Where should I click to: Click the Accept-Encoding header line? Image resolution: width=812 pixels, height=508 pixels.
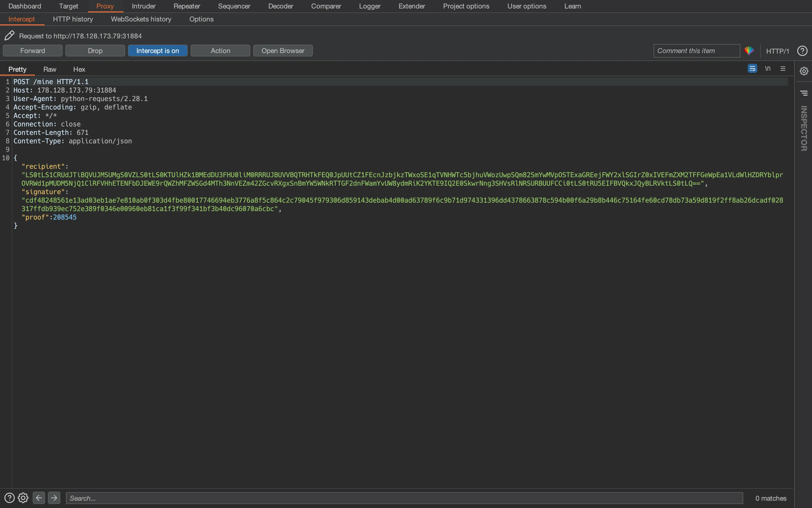coord(72,107)
